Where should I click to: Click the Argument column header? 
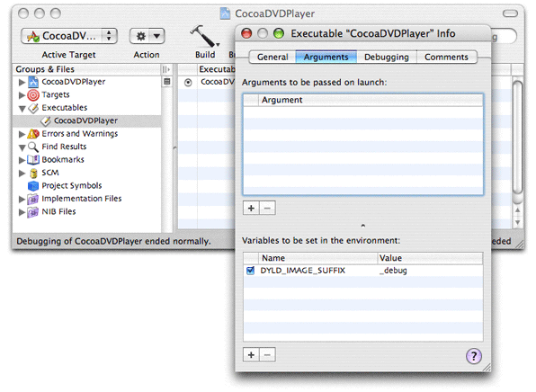[371, 100]
